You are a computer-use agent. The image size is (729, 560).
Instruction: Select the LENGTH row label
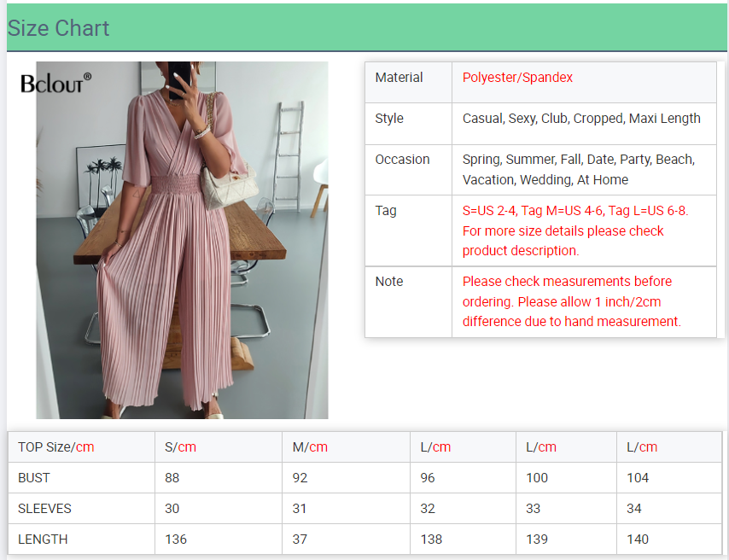click(x=43, y=540)
